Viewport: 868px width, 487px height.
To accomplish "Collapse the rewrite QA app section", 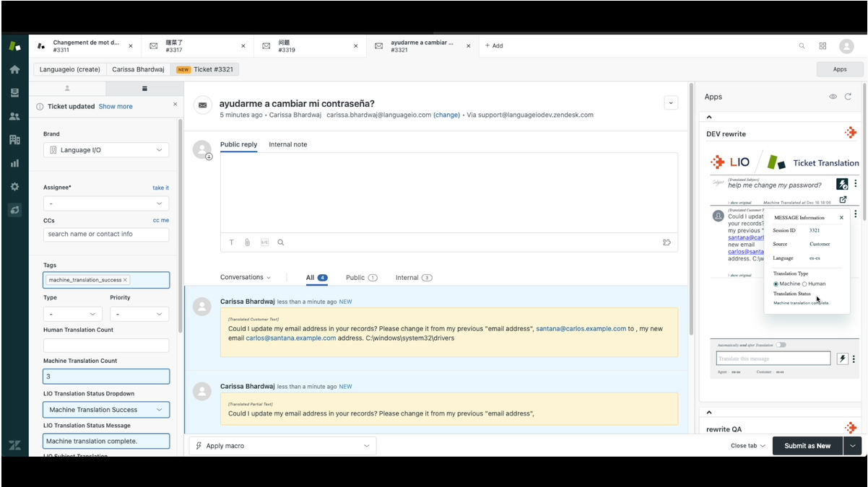I will coord(709,413).
